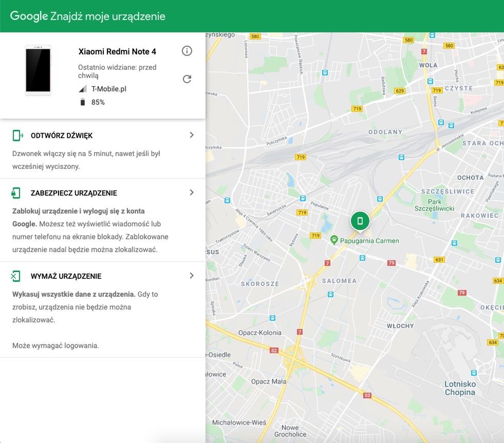Screen dimensions: 504x443
Task: Click the erase icon beside WYMAŻ URZĄDZENIE
Action: coord(15,276)
